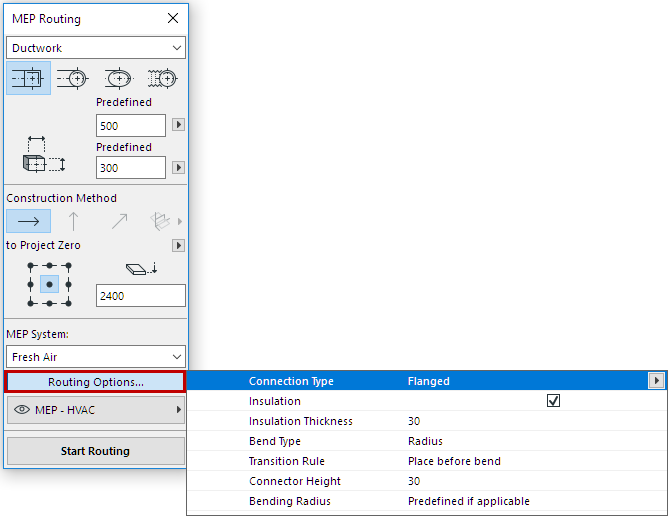The height and width of the screenshot is (518, 671).
Task: Click the Flanged connection type value
Action: (x=428, y=381)
